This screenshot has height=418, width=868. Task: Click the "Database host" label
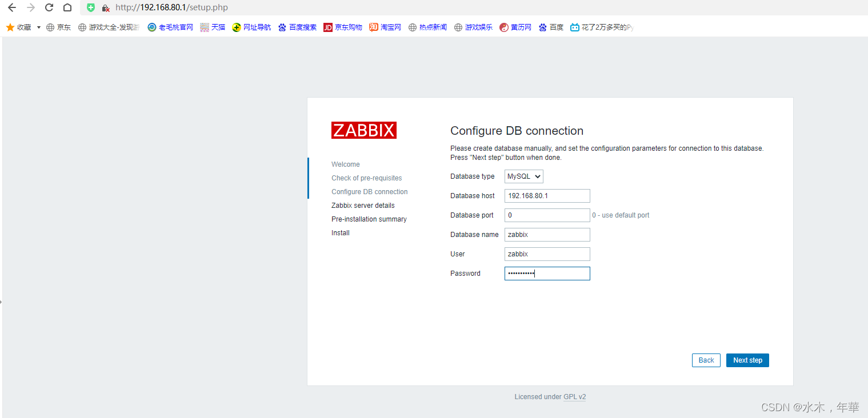click(473, 196)
